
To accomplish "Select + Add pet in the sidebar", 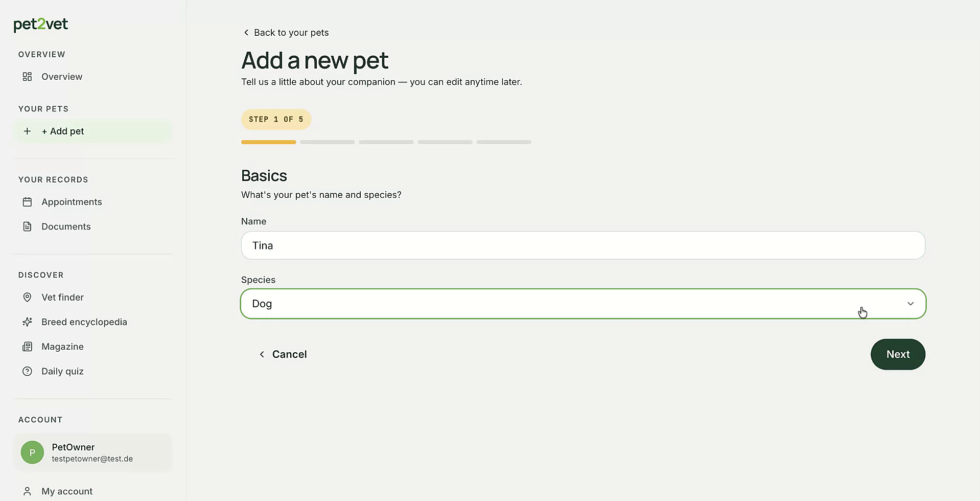I will pyautogui.click(x=93, y=131).
